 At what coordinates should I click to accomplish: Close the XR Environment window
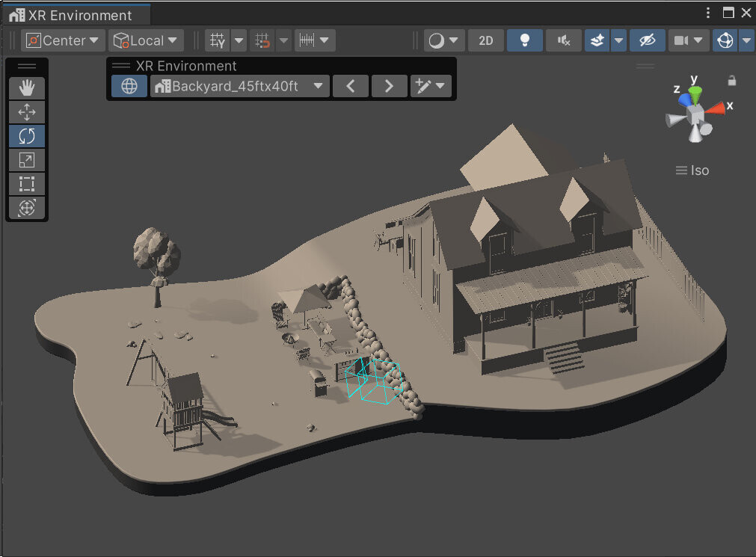click(x=746, y=13)
